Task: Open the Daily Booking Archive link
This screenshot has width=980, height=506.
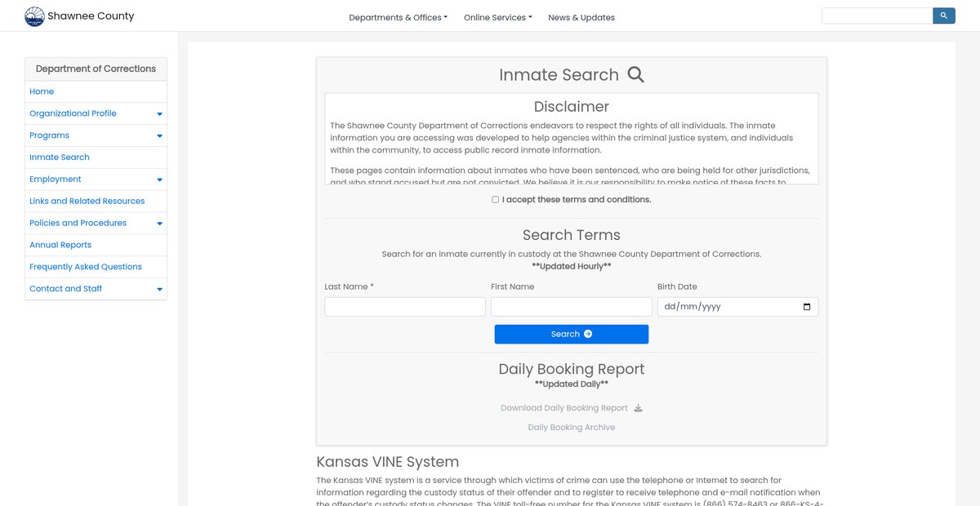Action: click(572, 428)
